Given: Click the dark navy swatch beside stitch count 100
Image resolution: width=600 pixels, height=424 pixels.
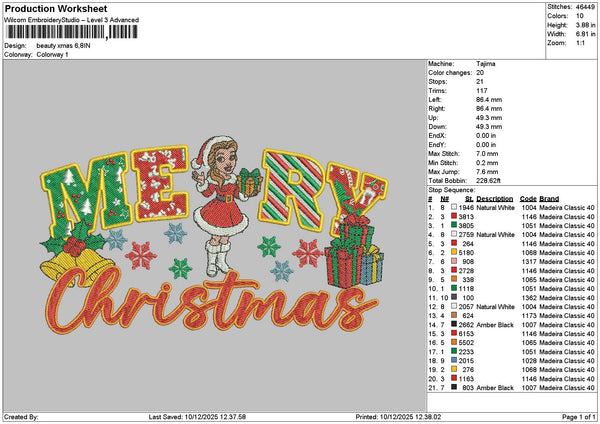Looking at the screenshot, I should point(454,298).
